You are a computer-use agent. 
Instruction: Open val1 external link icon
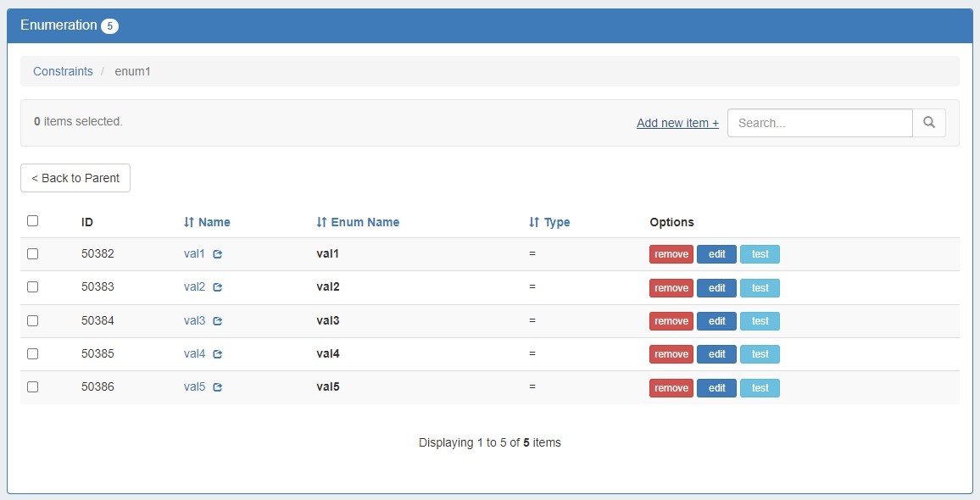(218, 254)
